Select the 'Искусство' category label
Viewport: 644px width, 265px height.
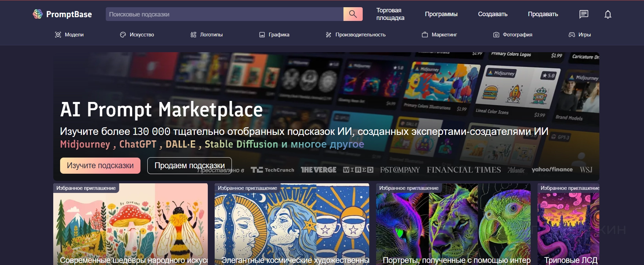coord(142,35)
